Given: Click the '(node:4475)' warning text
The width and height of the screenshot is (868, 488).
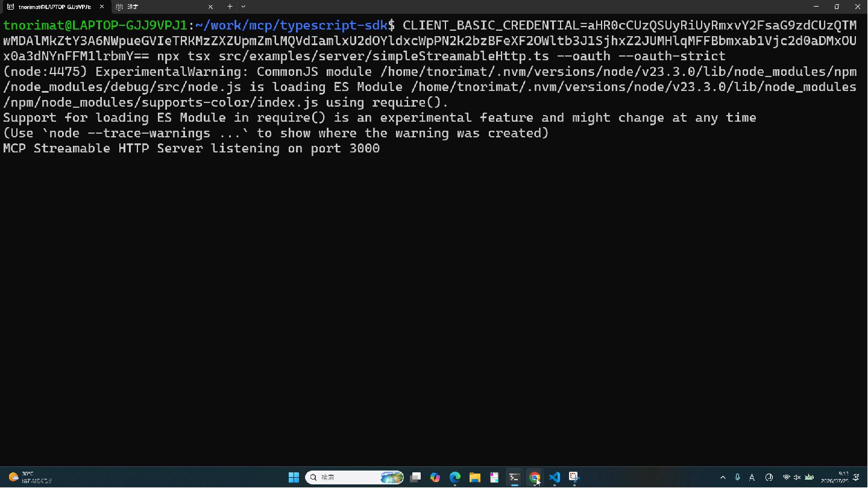Looking at the screenshot, I should tap(45, 72).
